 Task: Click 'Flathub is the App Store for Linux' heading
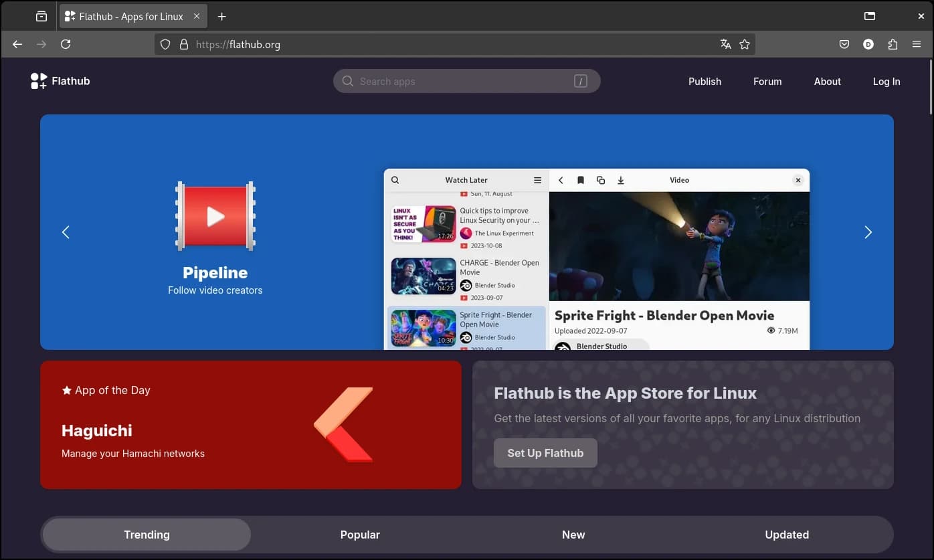click(x=626, y=393)
